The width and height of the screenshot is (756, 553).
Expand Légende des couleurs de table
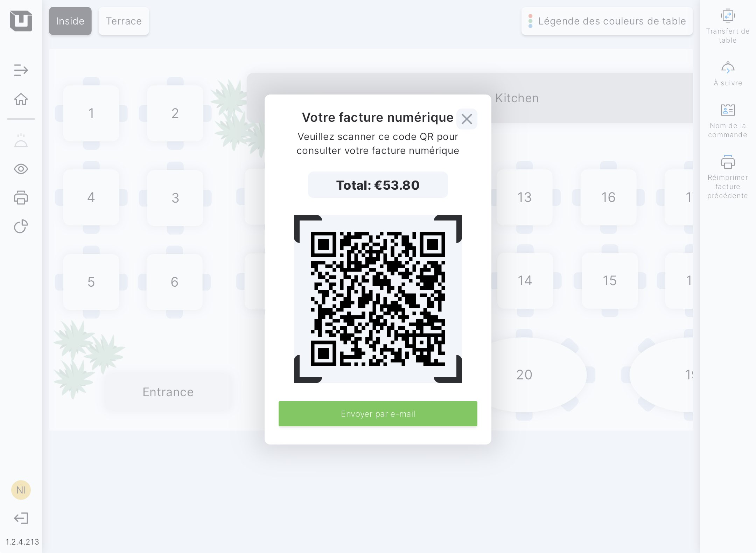pos(607,21)
